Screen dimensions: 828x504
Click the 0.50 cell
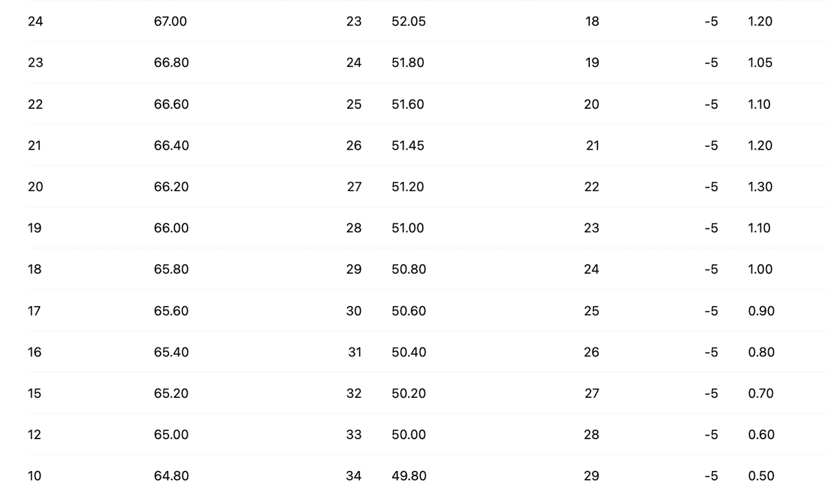(761, 476)
